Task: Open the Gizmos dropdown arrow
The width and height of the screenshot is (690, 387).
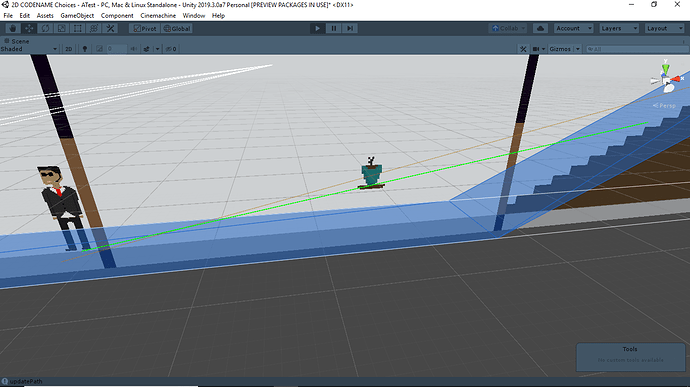Action: pyautogui.click(x=578, y=49)
